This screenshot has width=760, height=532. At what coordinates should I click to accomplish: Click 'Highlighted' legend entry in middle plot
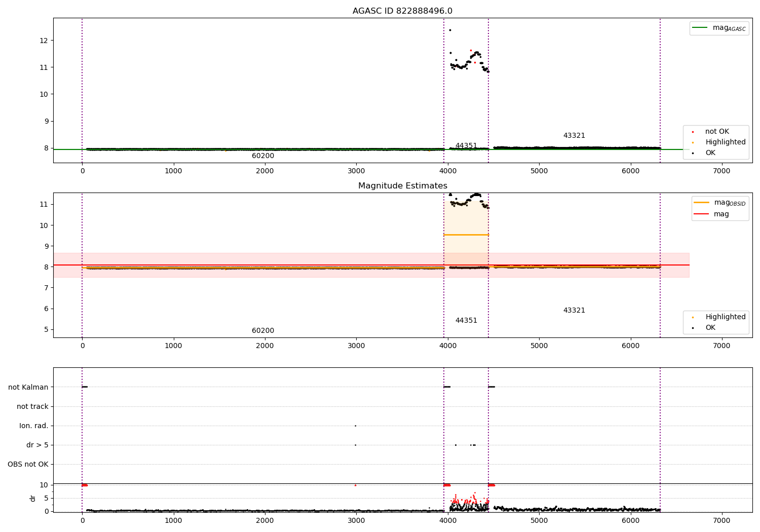[x=719, y=317]
